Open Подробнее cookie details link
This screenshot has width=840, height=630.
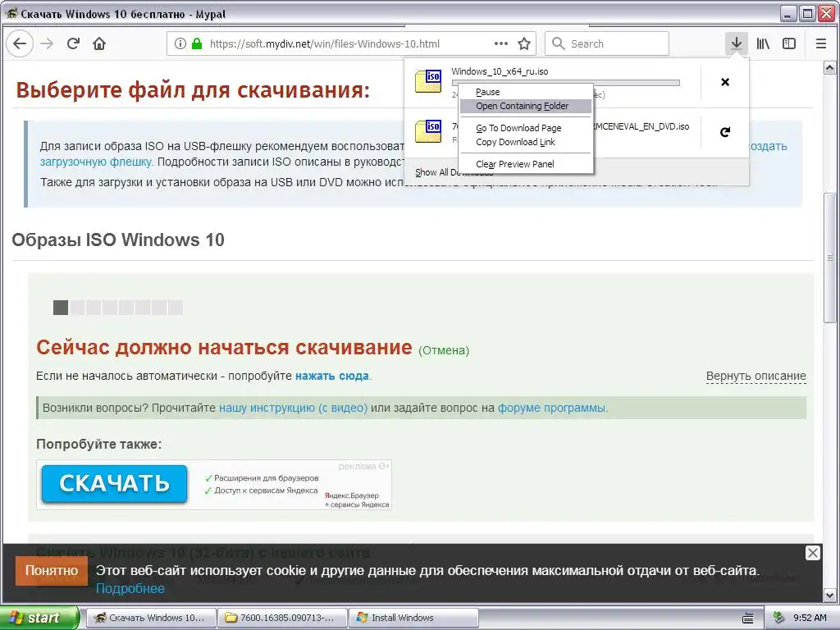pyautogui.click(x=130, y=588)
